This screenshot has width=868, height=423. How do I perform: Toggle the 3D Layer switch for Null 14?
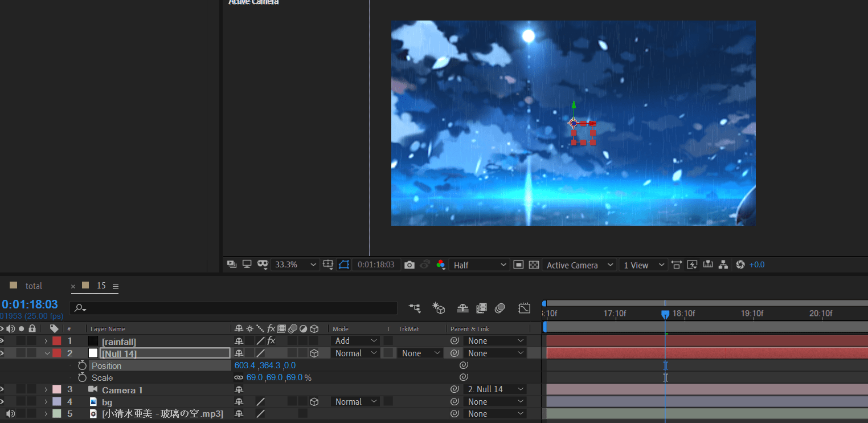[x=314, y=353]
